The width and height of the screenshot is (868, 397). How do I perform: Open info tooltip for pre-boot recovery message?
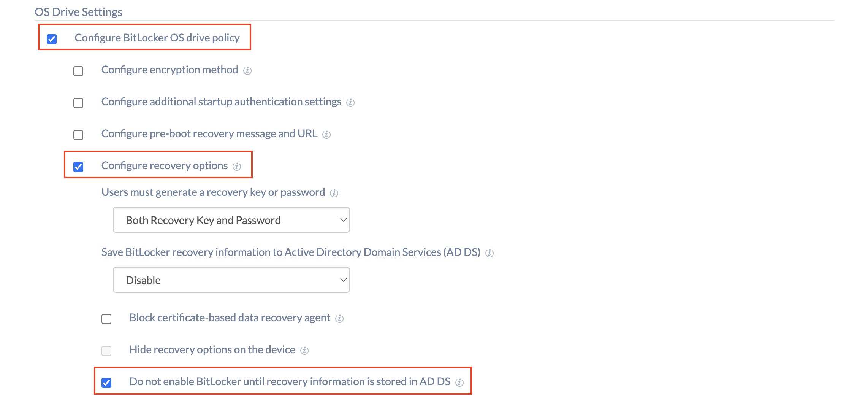(x=326, y=135)
